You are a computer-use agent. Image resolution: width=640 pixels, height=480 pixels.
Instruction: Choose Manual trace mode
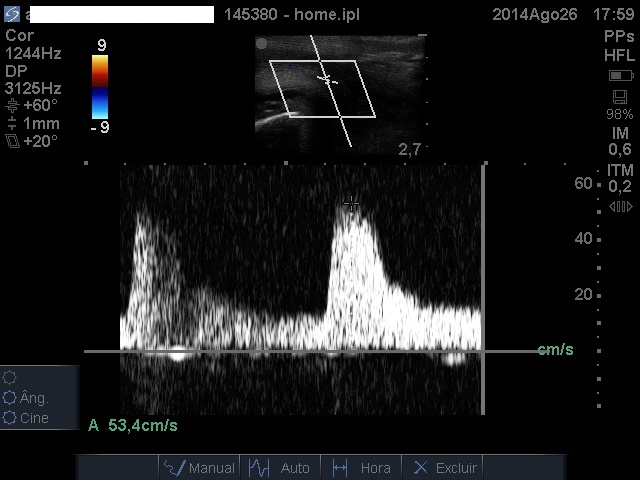(x=199, y=467)
